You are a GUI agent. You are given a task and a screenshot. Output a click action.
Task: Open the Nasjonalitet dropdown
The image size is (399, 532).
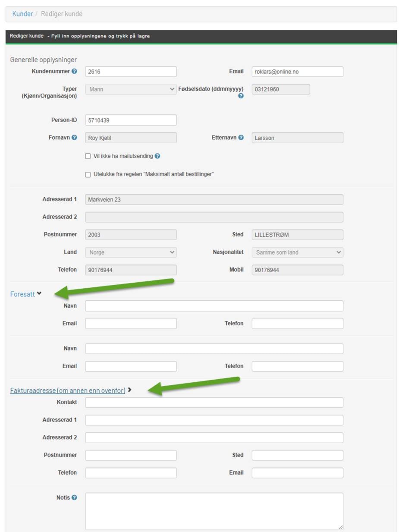click(x=297, y=252)
